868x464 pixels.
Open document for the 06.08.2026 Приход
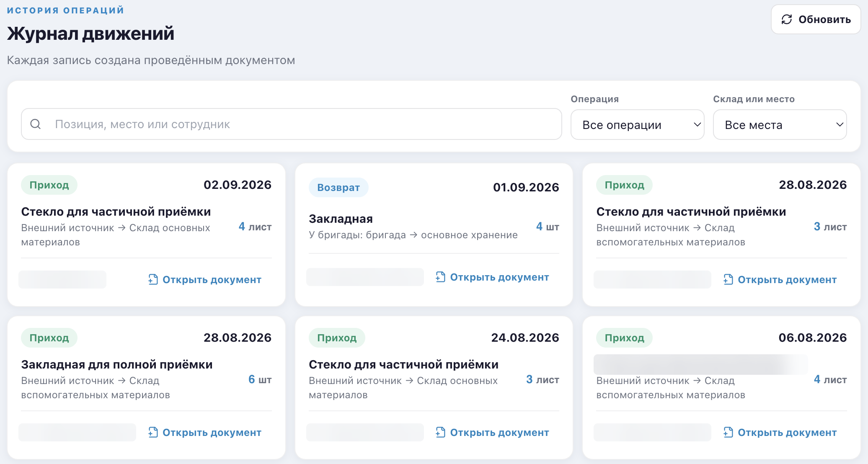coord(780,433)
